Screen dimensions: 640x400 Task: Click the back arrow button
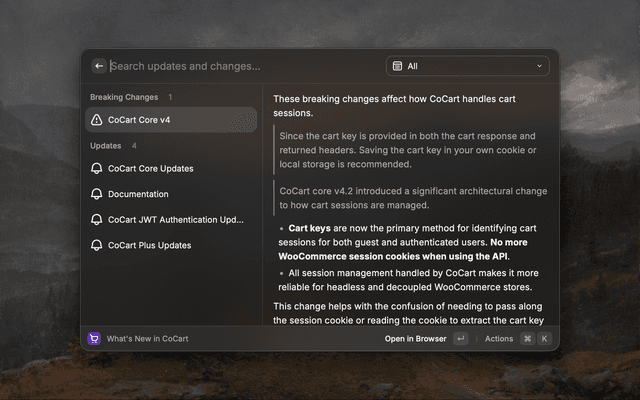[x=99, y=66]
